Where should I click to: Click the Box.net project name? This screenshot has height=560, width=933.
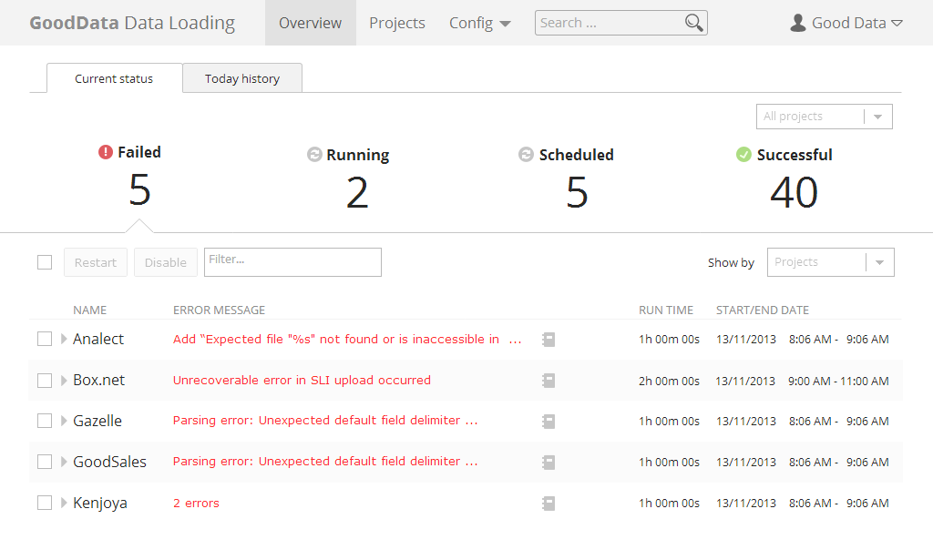[x=98, y=381]
